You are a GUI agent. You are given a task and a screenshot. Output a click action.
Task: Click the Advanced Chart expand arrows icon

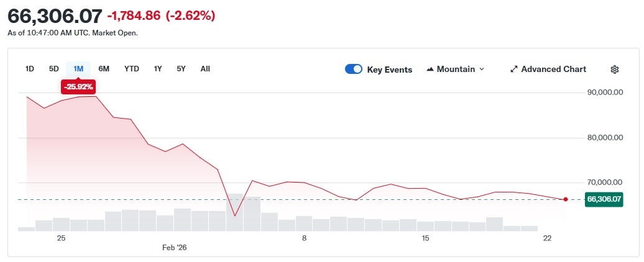click(513, 70)
